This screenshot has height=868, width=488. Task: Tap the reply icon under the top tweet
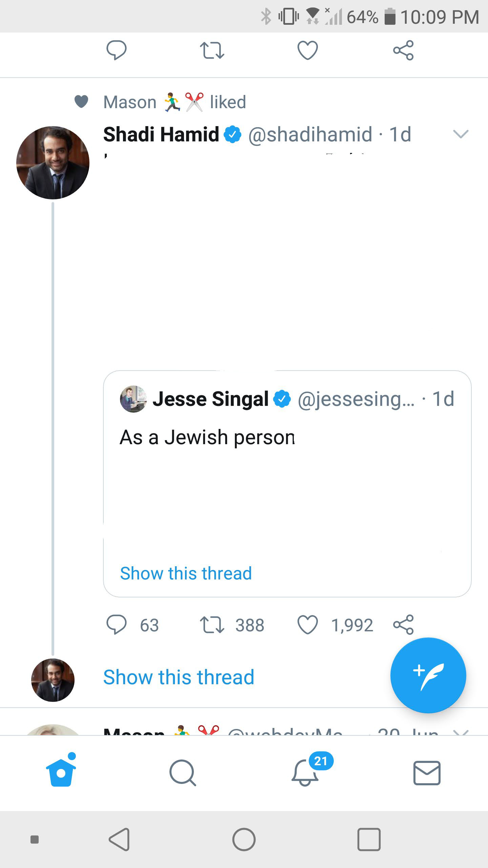tap(116, 50)
